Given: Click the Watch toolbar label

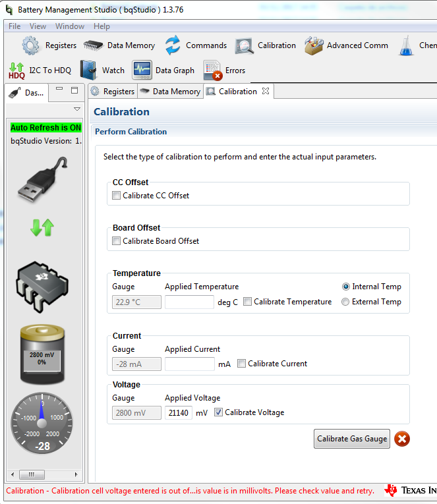Looking at the screenshot, I should click(x=113, y=70).
